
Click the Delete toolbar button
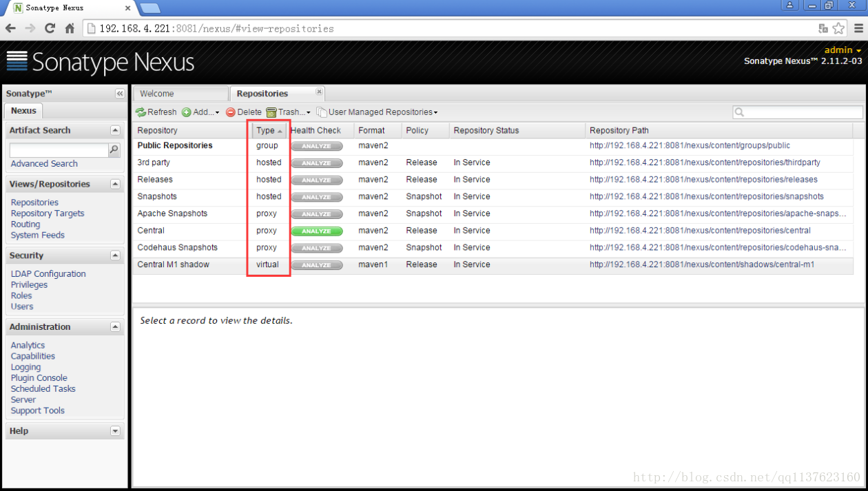(244, 112)
